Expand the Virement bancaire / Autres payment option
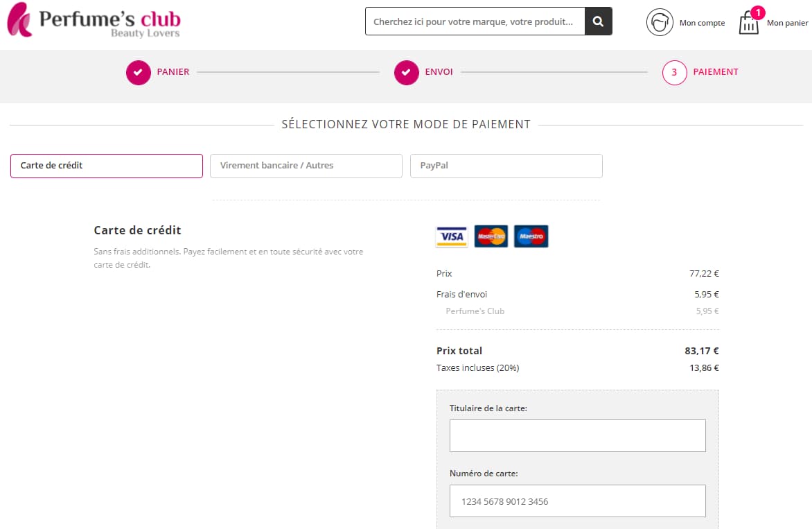The image size is (812, 529). (306, 166)
